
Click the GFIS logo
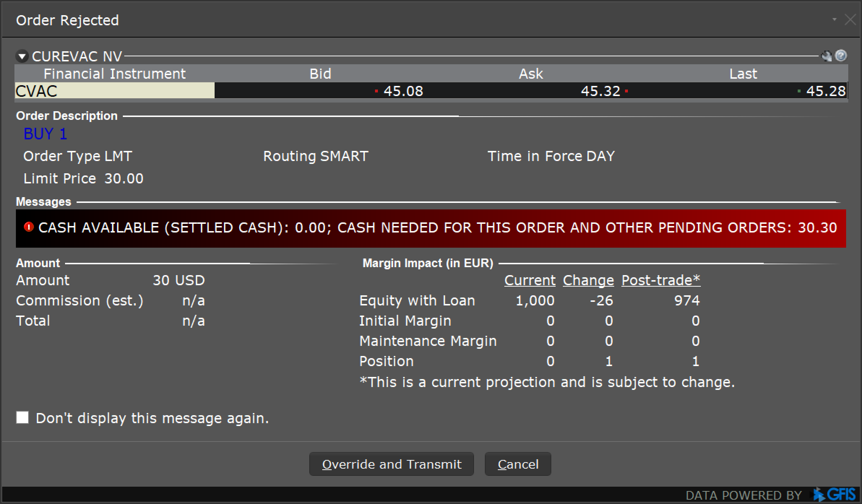835,494
